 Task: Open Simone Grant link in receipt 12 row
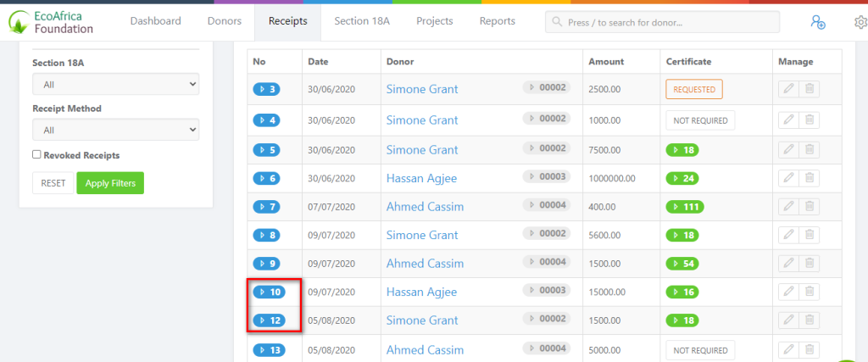(422, 320)
